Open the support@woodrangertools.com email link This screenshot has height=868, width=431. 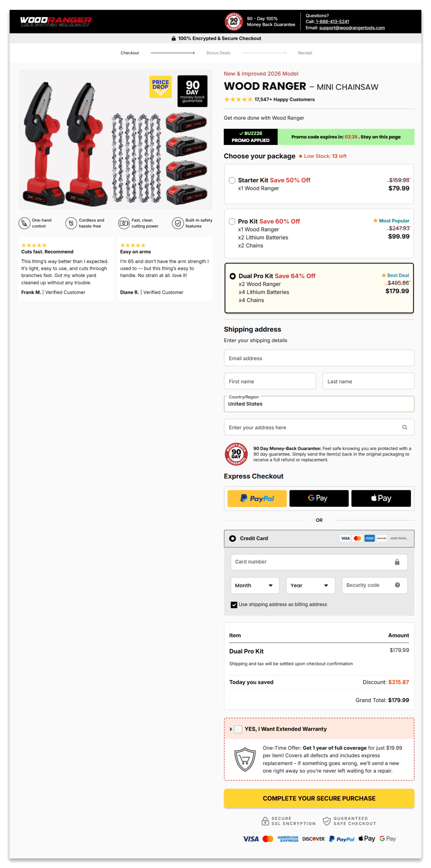coord(352,28)
